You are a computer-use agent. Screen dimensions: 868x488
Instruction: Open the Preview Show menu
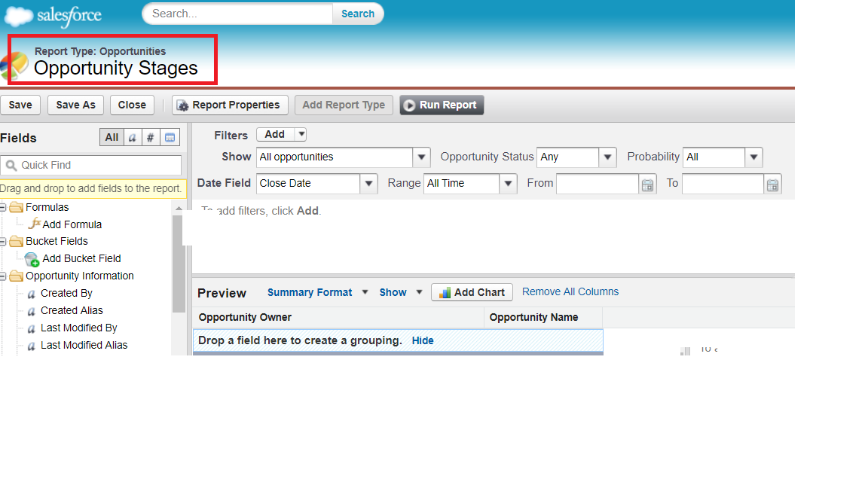[x=401, y=292]
